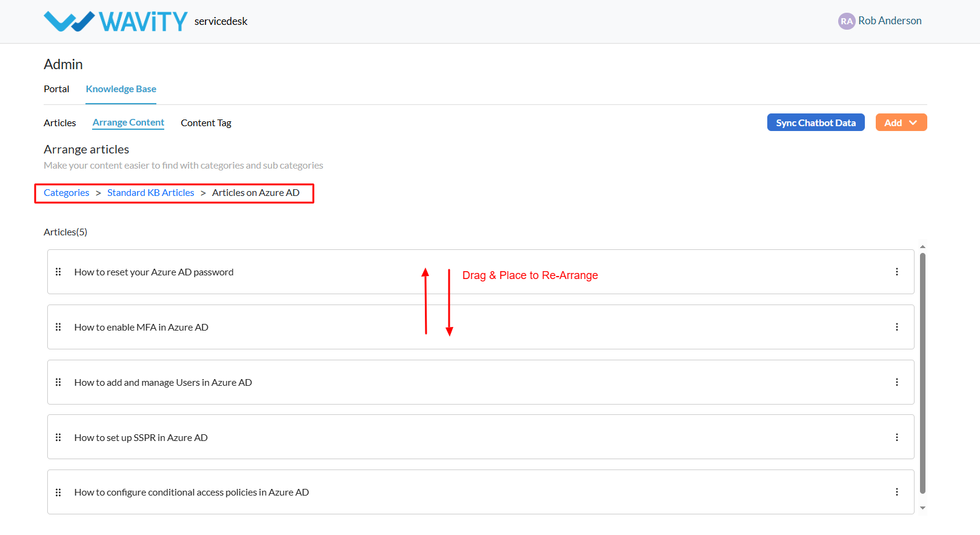Select 'How to reset your Azure AD password'
The width and height of the screenshot is (980, 535).
coord(481,272)
